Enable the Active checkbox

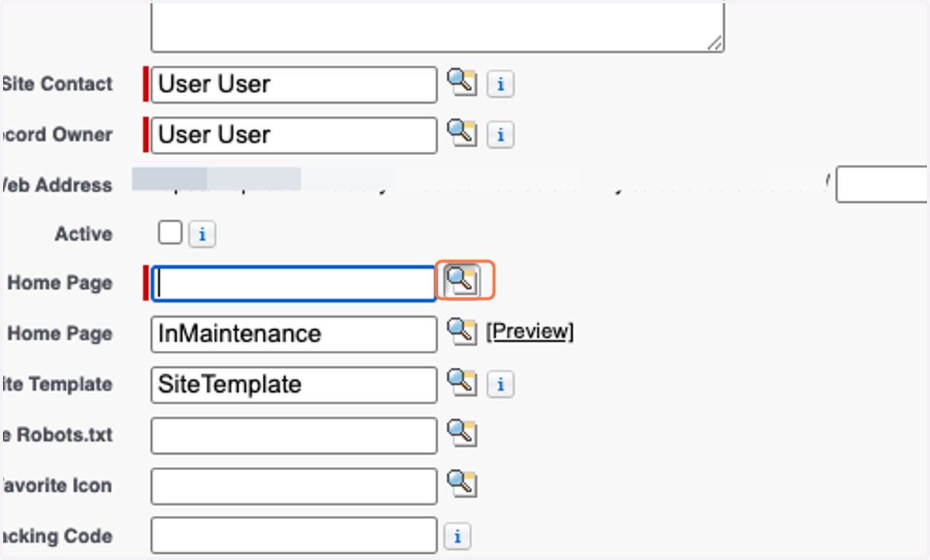point(170,232)
